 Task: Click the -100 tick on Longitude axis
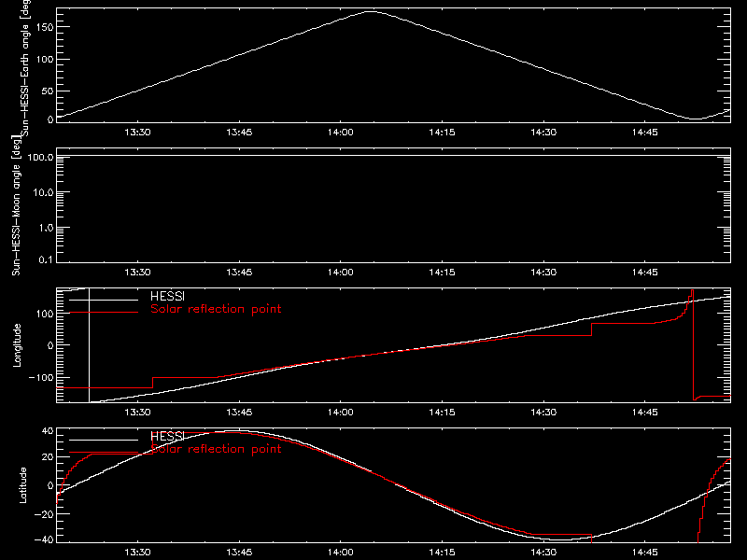41,377
